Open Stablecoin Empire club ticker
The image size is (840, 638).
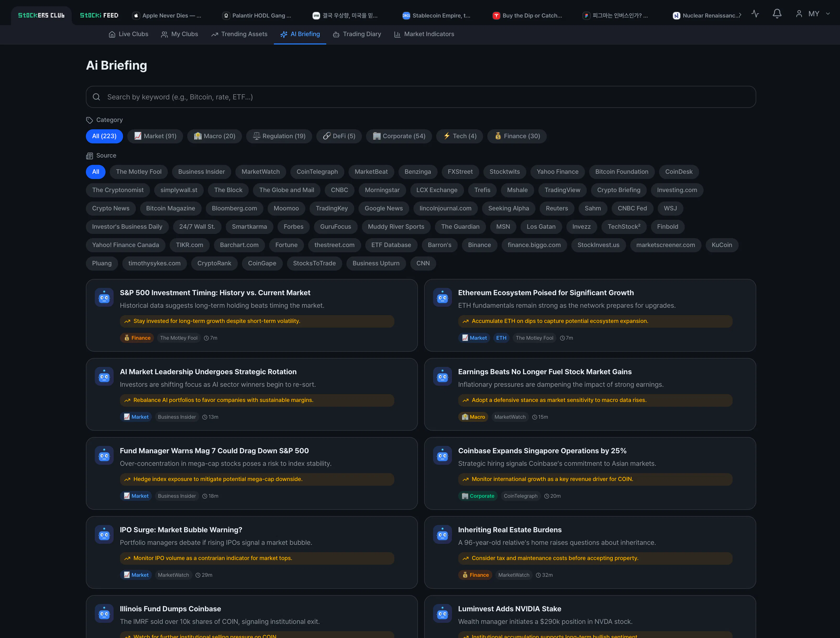click(x=436, y=15)
